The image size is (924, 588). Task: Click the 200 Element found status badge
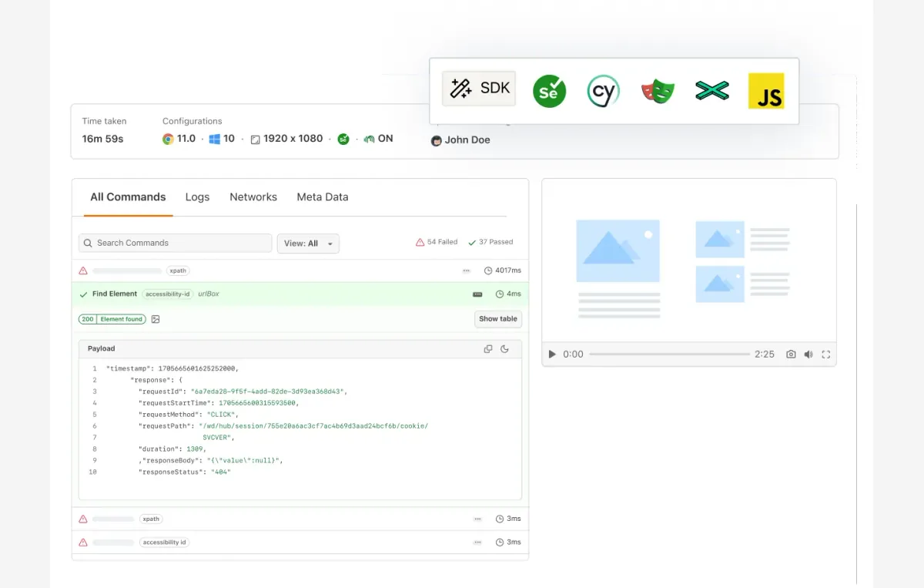[112, 319]
